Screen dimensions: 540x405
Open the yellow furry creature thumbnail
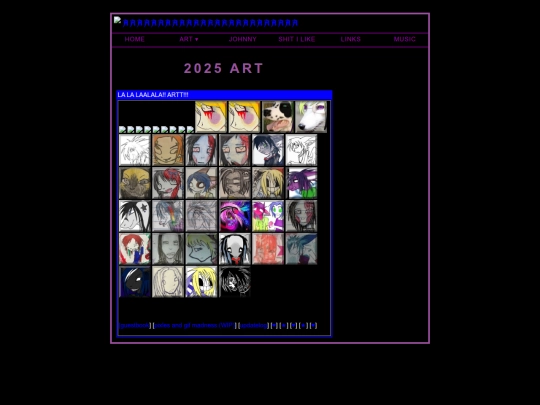135,183
